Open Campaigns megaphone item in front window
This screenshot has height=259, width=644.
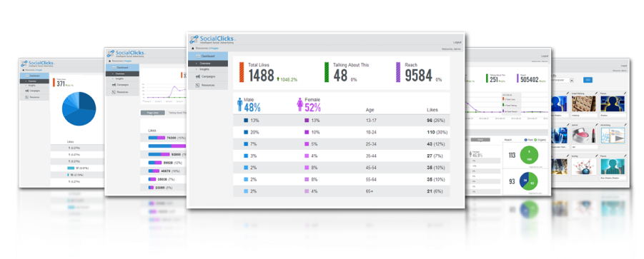coord(208,76)
